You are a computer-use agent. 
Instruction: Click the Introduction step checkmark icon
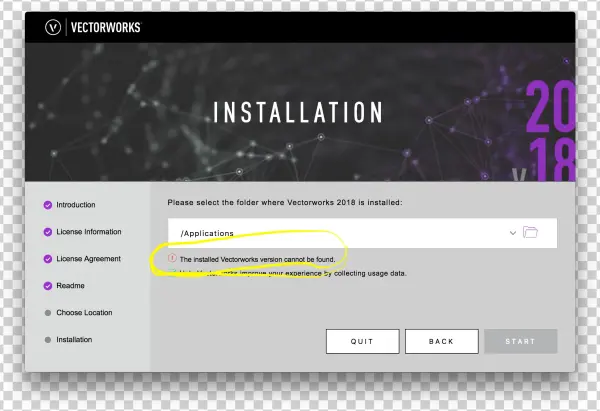click(48, 205)
